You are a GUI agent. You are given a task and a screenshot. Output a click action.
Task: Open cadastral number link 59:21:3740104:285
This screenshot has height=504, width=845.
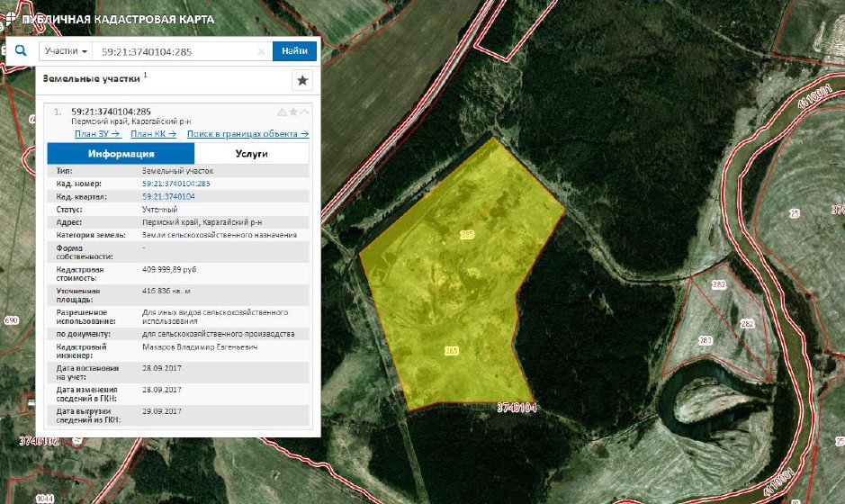176,184
